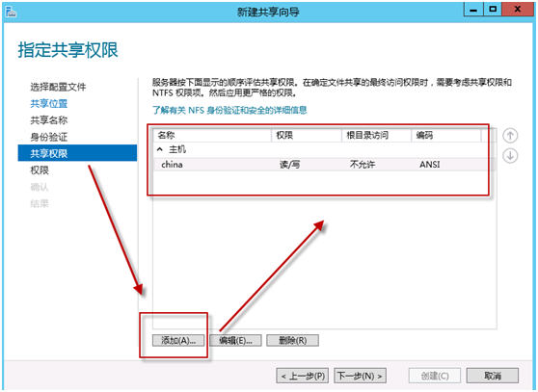Go to 身份验证 step
538x392 pixels.
click(x=49, y=137)
